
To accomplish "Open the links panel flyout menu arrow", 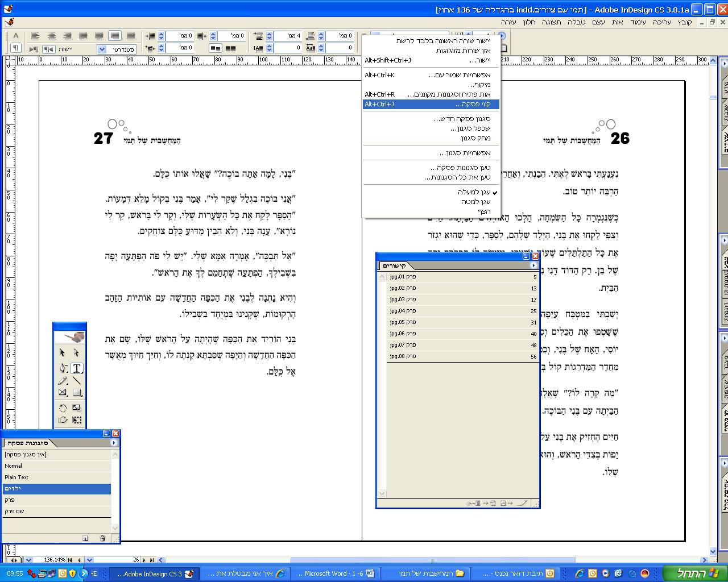I will (533, 265).
